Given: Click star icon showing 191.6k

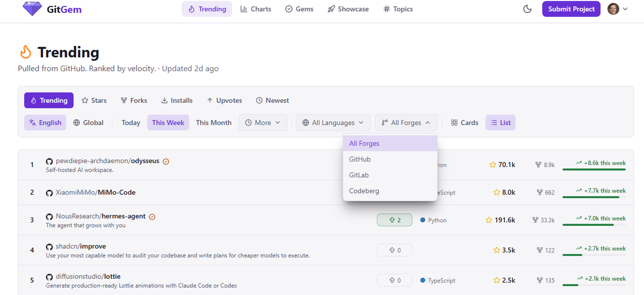Looking at the screenshot, I should point(489,220).
